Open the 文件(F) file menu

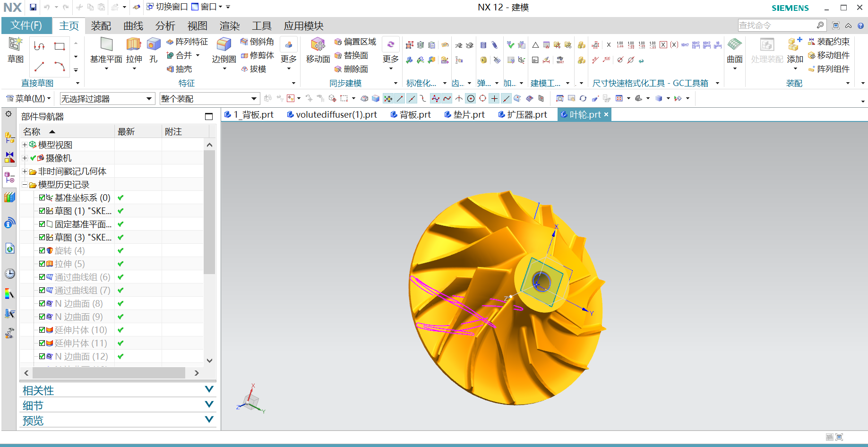tap(26, 26)
